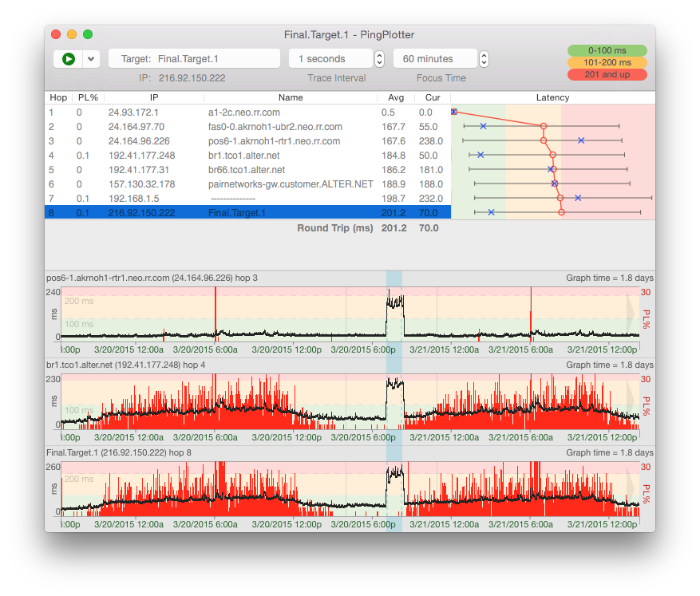Viewport: 700px width, 596px height.
Task: Click the PL% column header
Action: 86,97
